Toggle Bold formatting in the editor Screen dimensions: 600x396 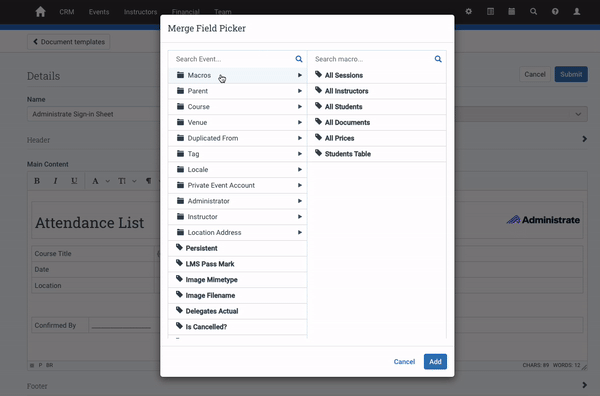37,181
